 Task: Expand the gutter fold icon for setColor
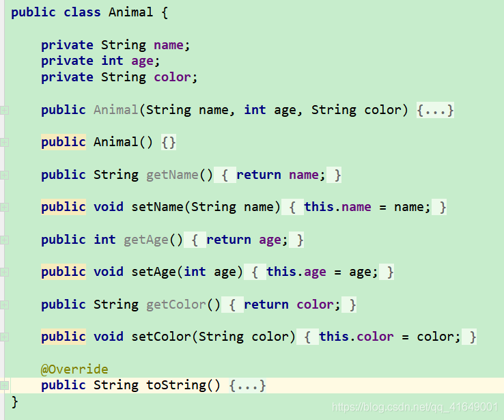4,337
